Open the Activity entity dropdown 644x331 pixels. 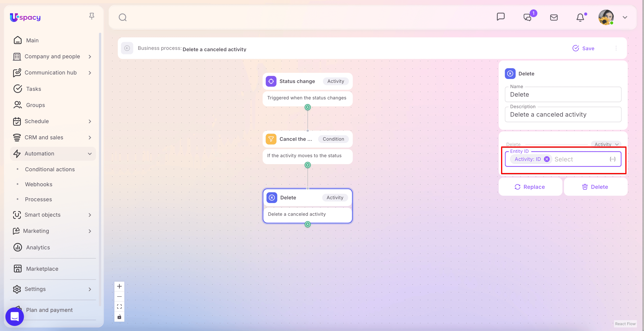tap(606, 144)
